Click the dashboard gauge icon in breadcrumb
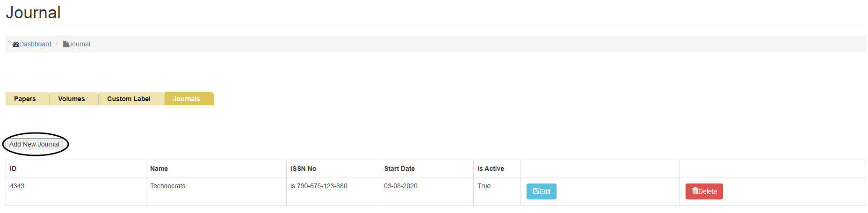Viewport: 868px width, 213px height. [x=16, y=44]
